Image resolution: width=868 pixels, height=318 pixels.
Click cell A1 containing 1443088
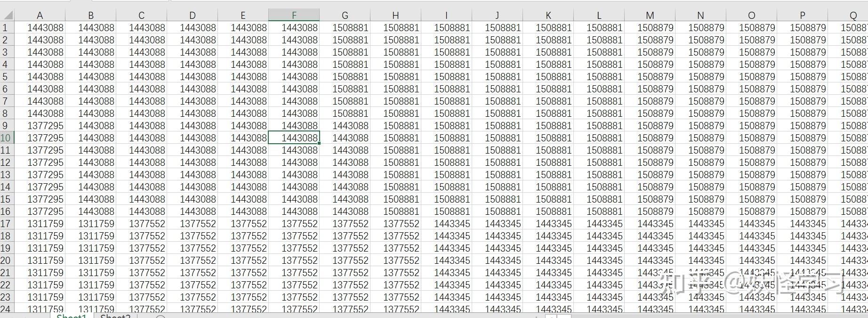pos(40,28)
